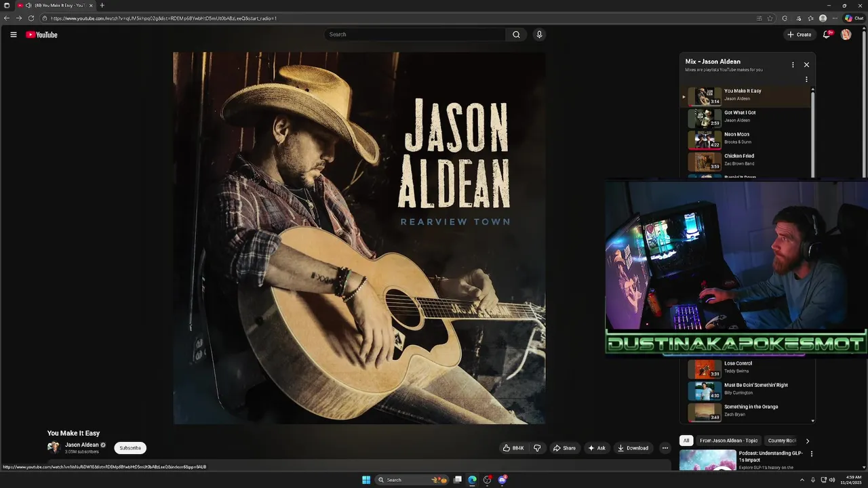Click the Jason Aldean channel avatar
This screenshot has width=868, height=488.
point(54,447)
